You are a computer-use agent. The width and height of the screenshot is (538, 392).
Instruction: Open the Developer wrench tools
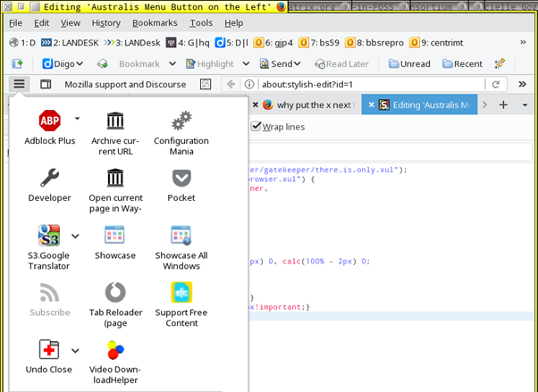50,179
